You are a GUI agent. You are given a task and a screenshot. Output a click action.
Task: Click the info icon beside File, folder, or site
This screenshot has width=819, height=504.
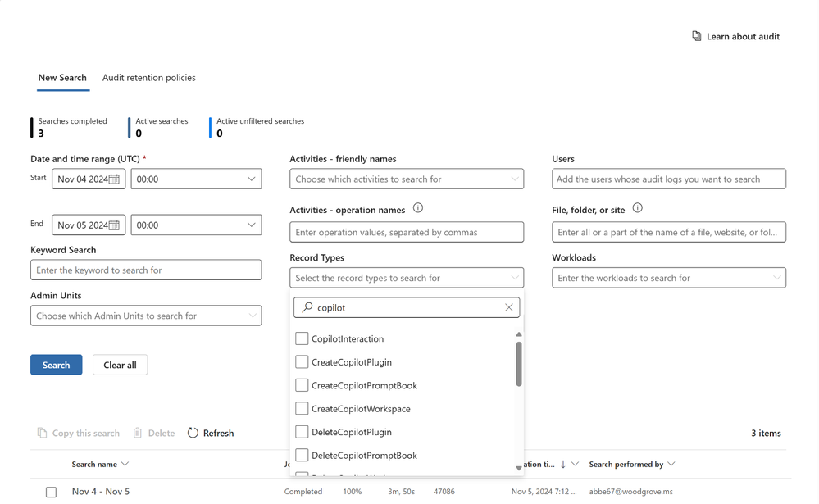tap(637, 208)
